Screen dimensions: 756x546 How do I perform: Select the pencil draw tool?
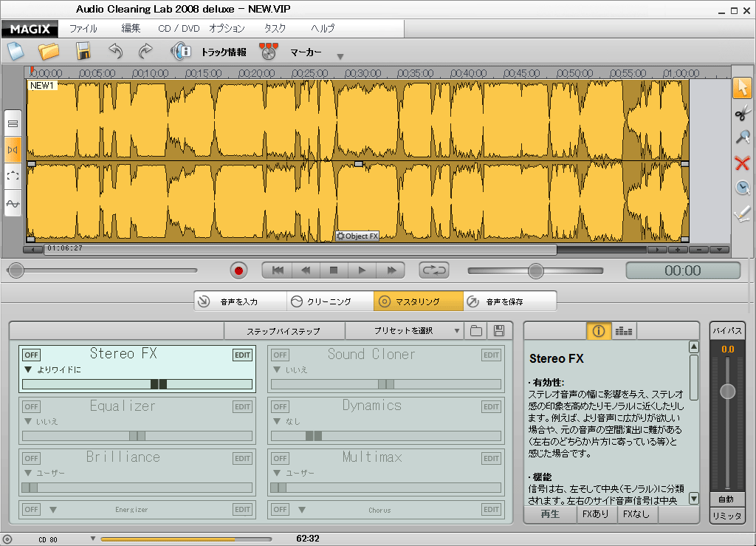pyautogui.click(x=743, y=213)
